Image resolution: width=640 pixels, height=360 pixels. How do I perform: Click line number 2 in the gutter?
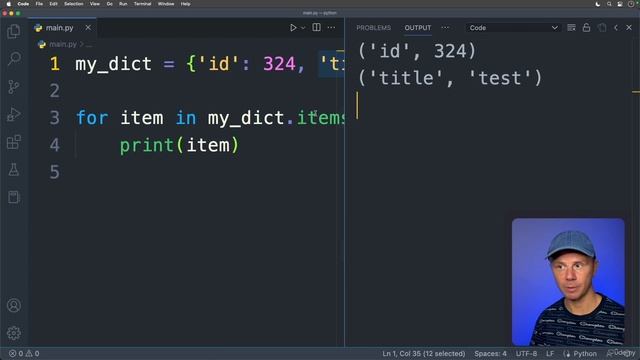(55, 91)
